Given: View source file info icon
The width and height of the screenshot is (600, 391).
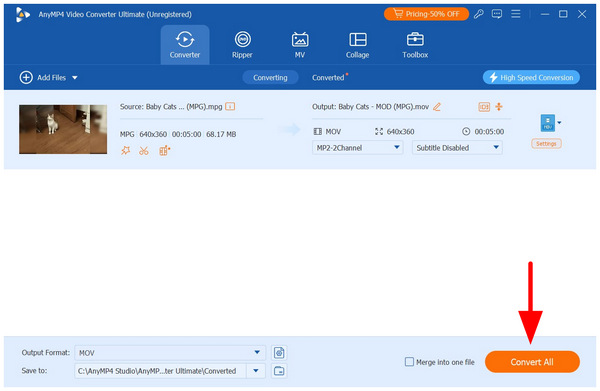Looking at the screenshot, I should [230, 107].
